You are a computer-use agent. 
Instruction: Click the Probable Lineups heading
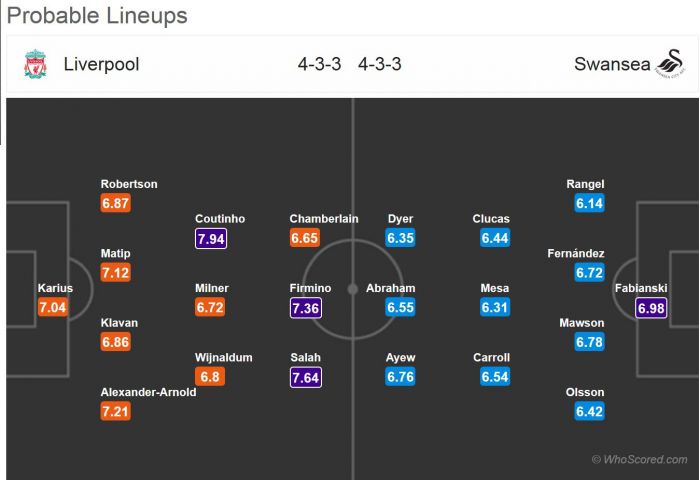click(97, 16)
